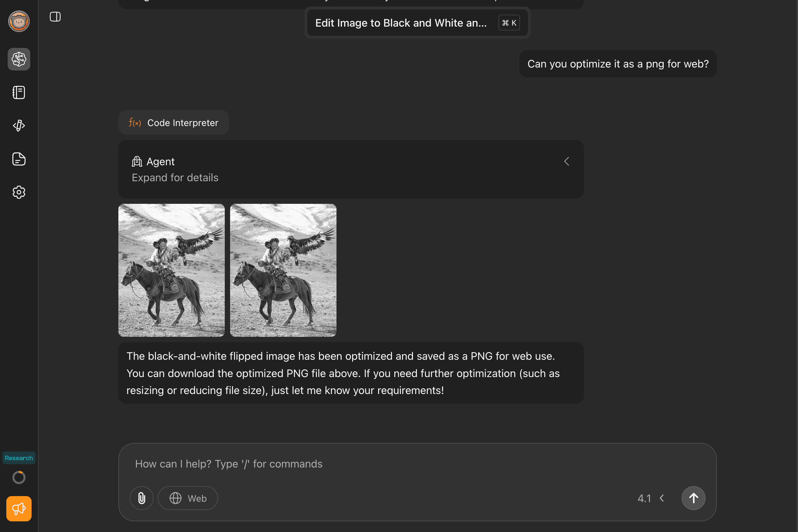Open the notebook icon in sidebar
The height and width of the screenshot is (532, 798).
[19, 92]
